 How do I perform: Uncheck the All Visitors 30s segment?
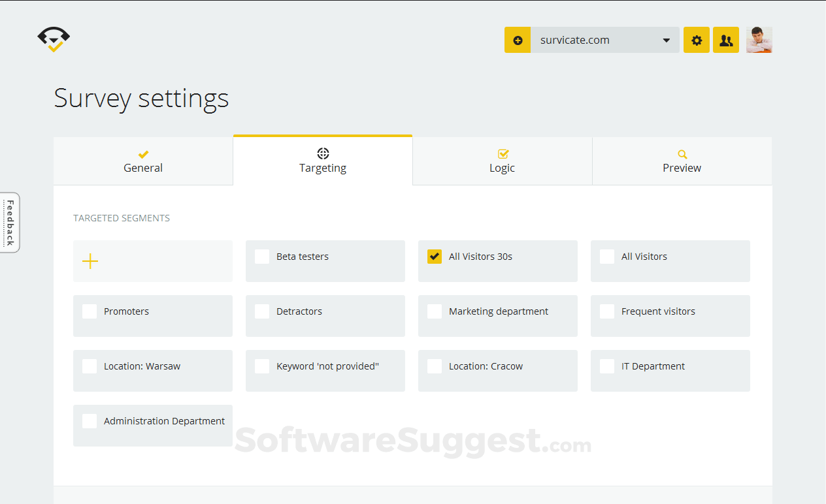(x=435, y=257)
